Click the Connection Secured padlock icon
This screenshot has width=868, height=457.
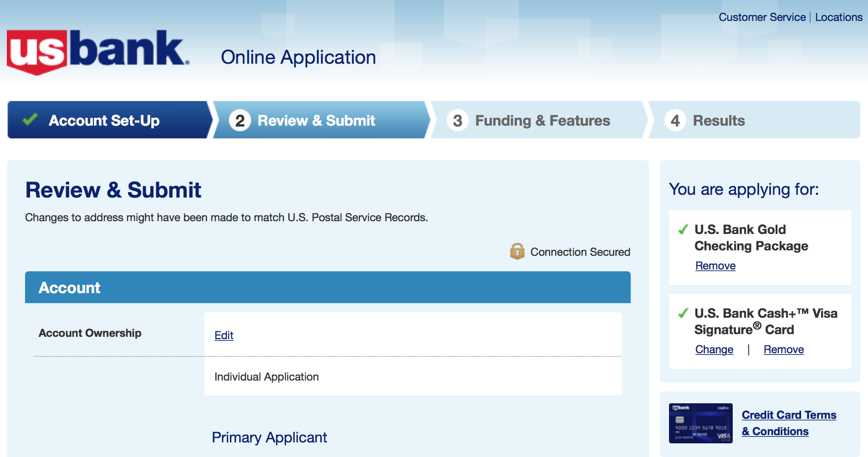pyautogui.click(x=517, y=251)
